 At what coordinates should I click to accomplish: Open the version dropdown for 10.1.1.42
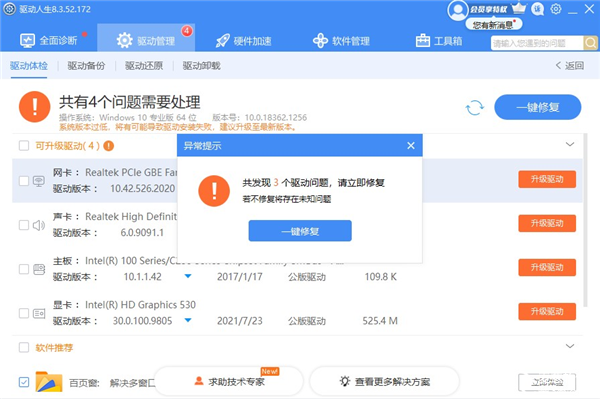188,276
